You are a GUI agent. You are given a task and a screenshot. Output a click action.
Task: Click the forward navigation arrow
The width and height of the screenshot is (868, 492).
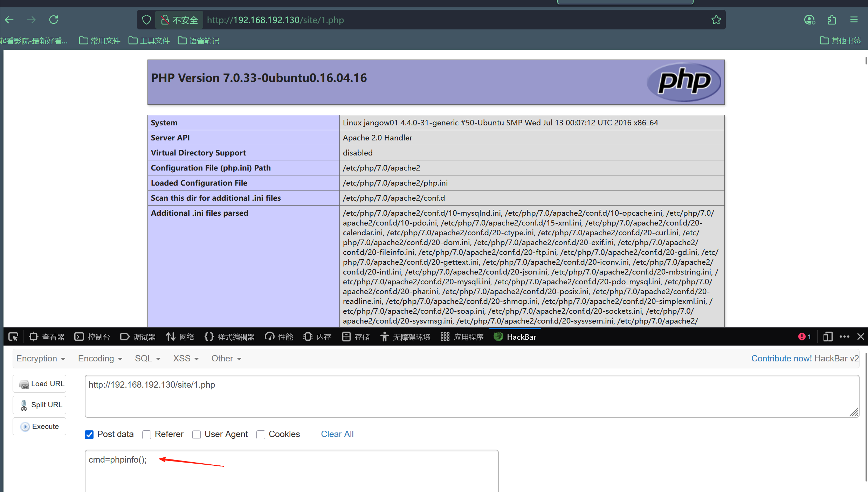(x=31, y=20)
